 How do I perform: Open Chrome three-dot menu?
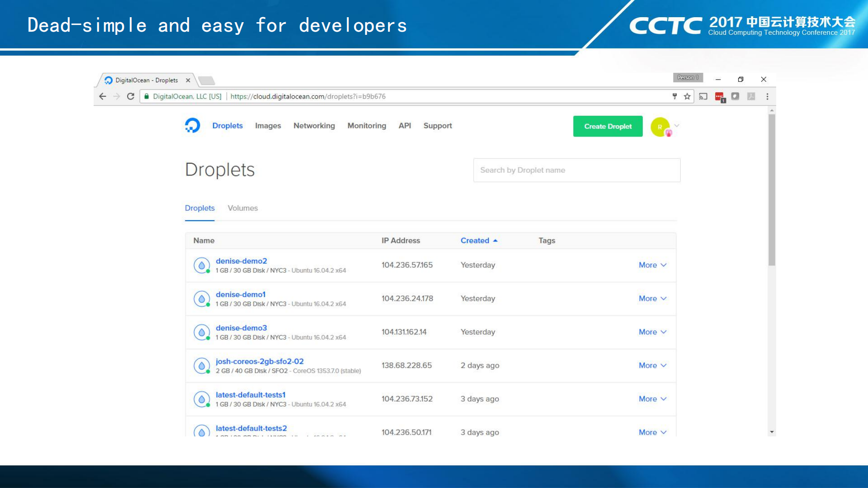pos(767,96)
